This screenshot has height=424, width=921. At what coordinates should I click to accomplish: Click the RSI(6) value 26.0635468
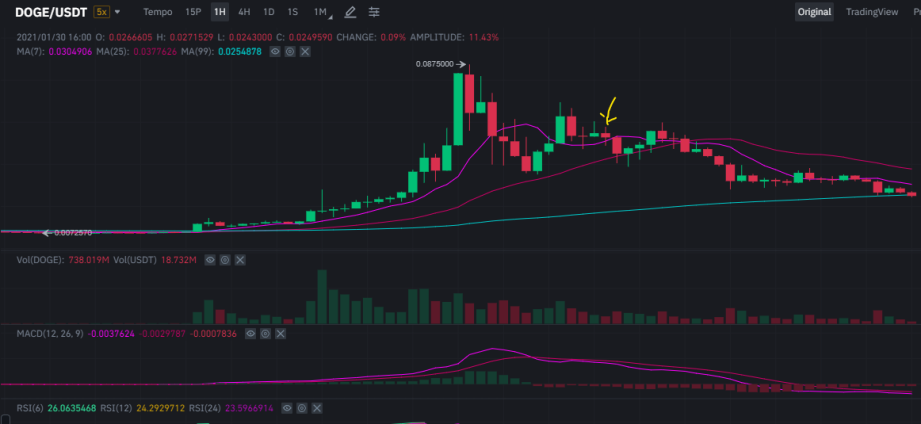(x=70, y=408)
